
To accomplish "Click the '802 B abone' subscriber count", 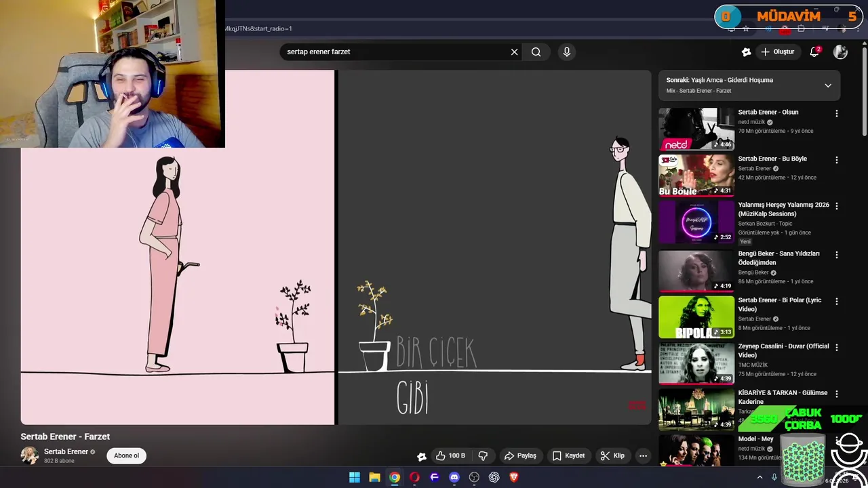I will coord(59,461).
